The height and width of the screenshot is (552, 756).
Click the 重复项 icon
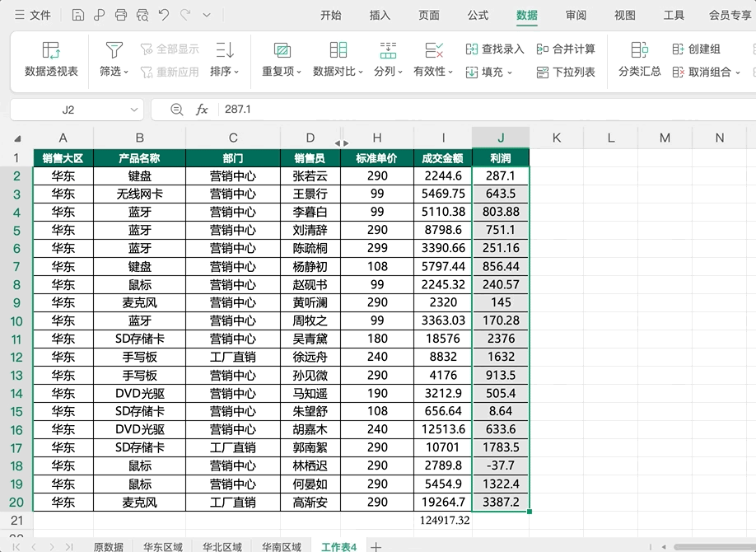point(282,50)
